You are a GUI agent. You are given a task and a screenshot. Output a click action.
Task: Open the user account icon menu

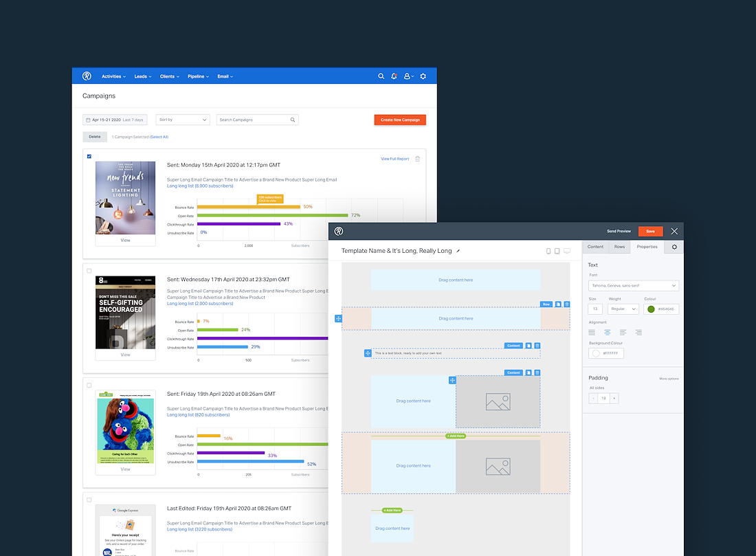point(408,76)
